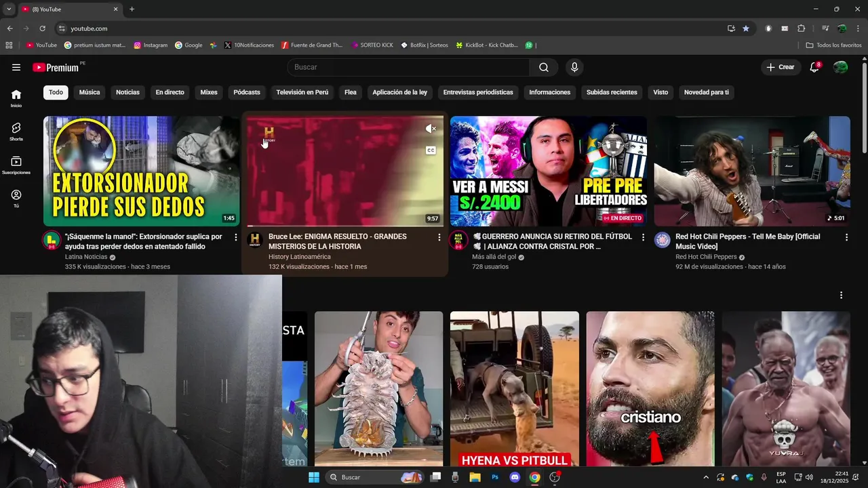Viewport: 868px width, 488px height.
Task: Open the notifications bell
Action: pos(814,67)
